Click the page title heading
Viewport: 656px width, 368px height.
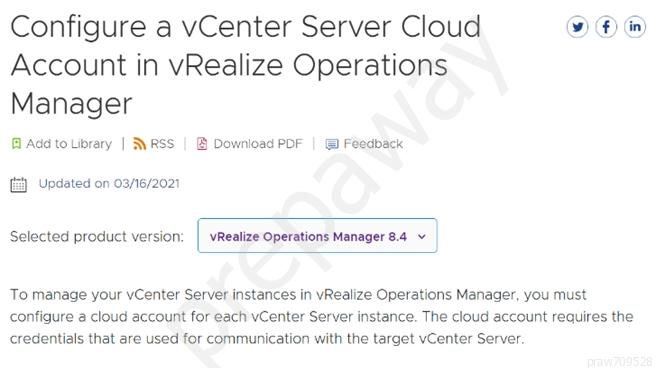[x=246, y=65]
